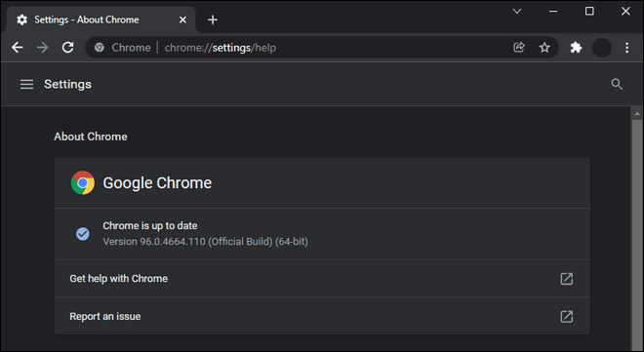Click the 'Chrome is up to date' text

[150, 225]
